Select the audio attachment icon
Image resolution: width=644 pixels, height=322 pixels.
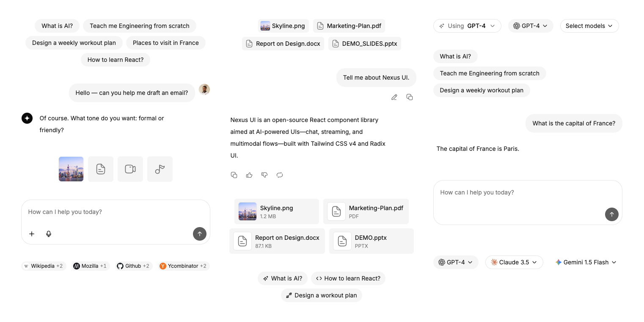160,169
